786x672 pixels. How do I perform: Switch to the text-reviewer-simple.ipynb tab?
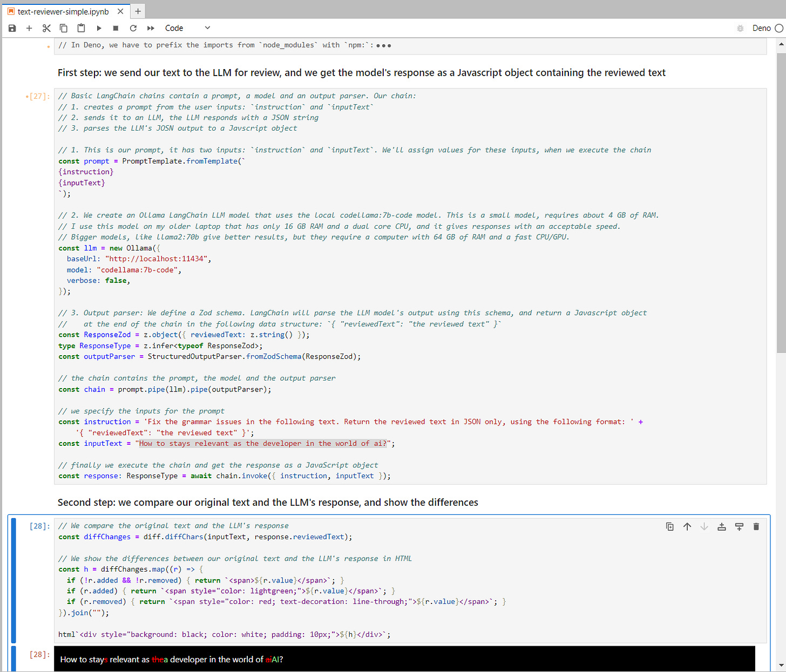click(x=62, y=11)
